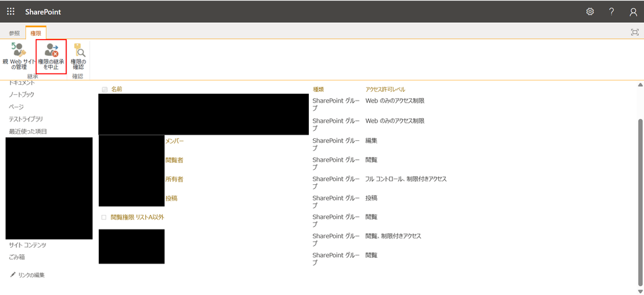Switch to the 参照 ribbon tab
This screenshot has width=644, height=295.
(14, 33)
